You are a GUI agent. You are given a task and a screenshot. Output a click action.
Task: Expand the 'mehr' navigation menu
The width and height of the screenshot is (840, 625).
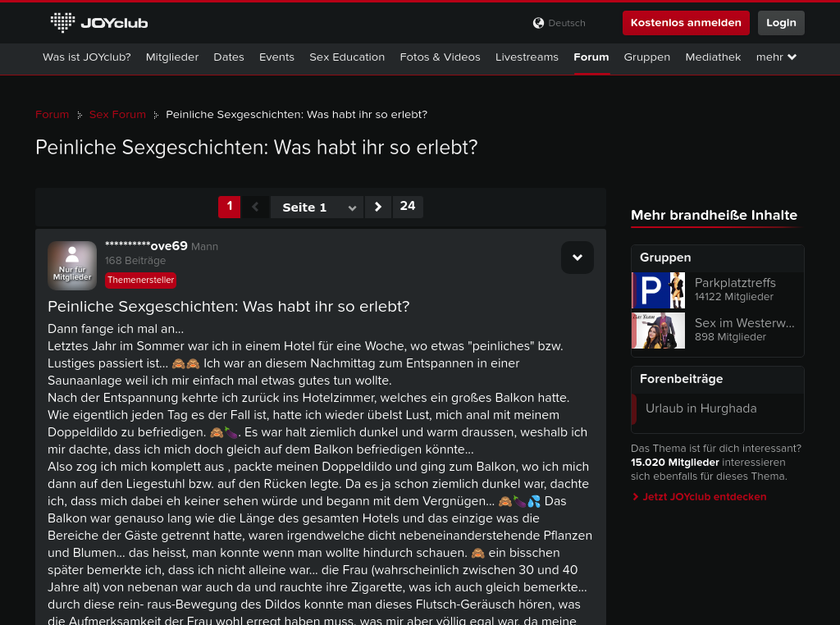coord(776,57)
